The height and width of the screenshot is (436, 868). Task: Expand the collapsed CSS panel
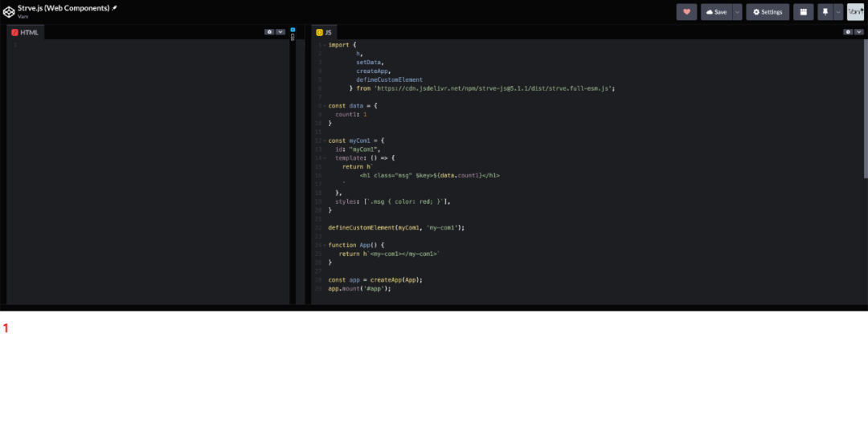(x=293, y=34)
